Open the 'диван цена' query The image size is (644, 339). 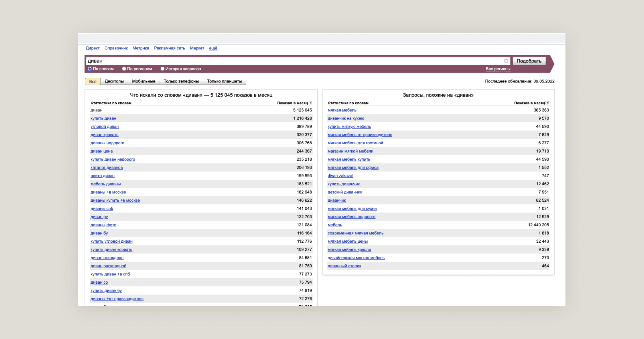pyautogui.click(x=102, y=151)
